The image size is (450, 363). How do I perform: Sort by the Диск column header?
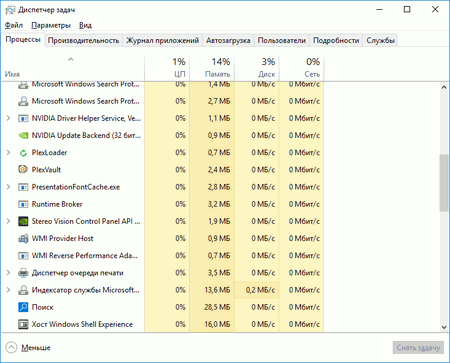[257, 68]
